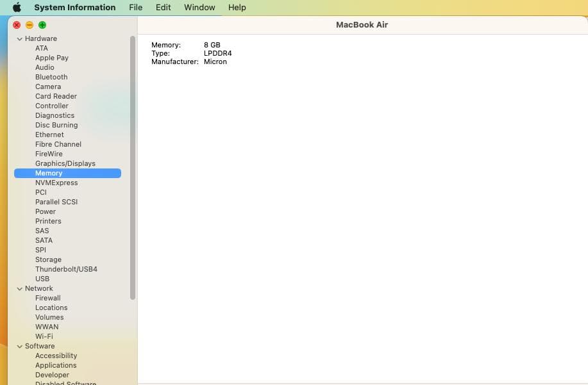View Graphics/Displays information
588x385 pixels.
pos(65,163)
